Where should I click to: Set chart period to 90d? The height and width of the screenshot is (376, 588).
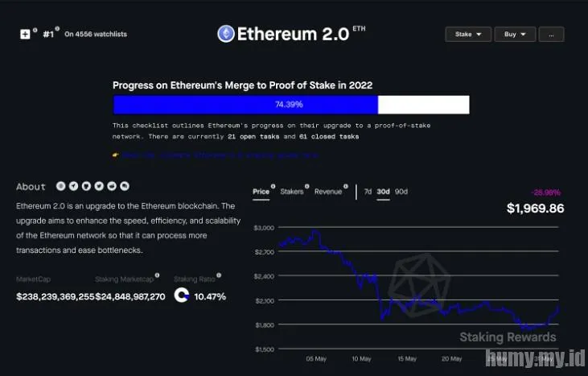(x=401, y=192)
